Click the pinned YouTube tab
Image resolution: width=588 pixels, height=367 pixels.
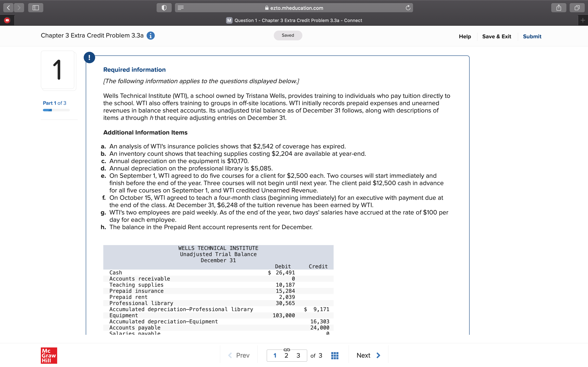click(7, 20)
